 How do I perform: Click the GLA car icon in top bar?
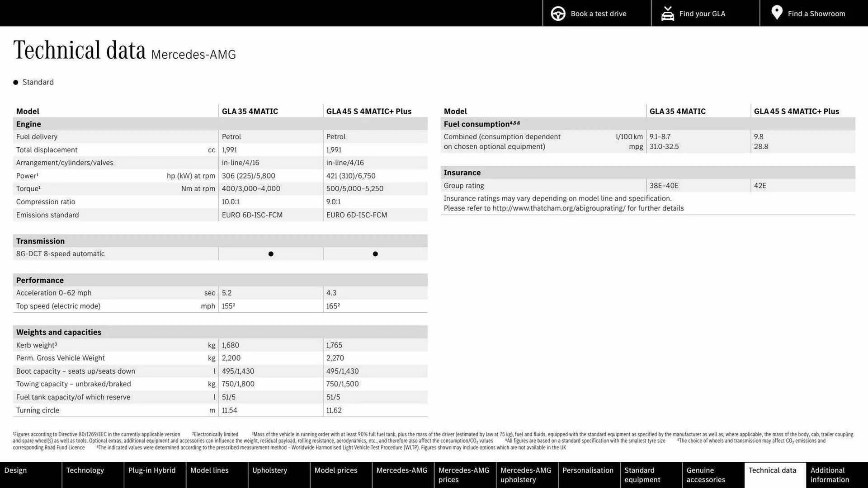coord(667,13)
